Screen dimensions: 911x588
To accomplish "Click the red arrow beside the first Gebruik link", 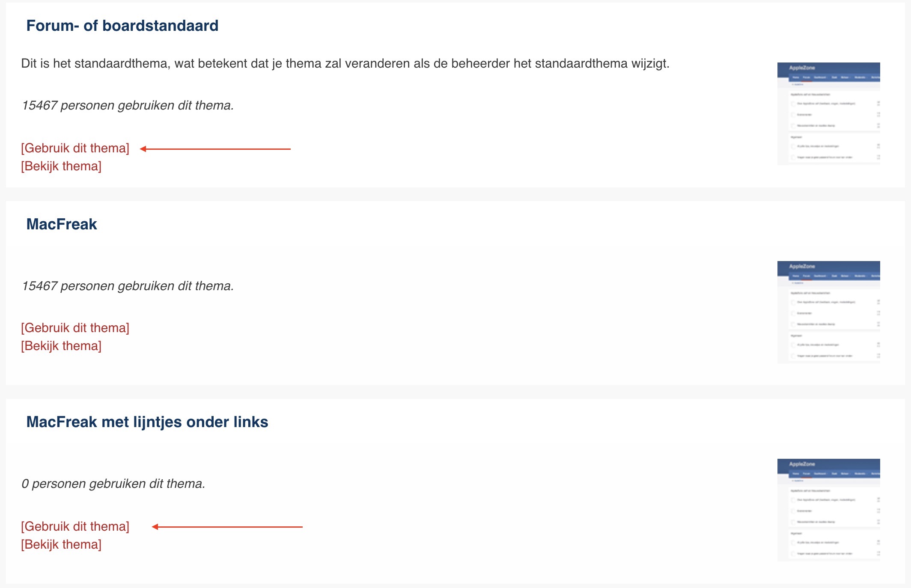I will [x=215, y=149].
